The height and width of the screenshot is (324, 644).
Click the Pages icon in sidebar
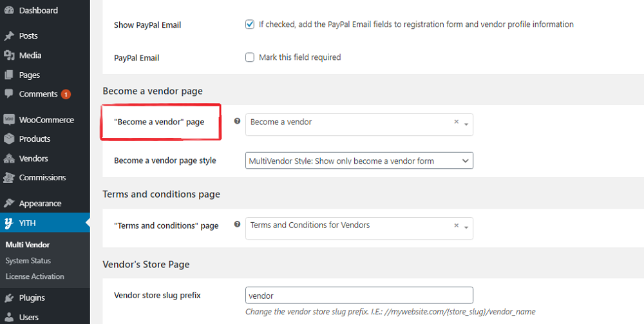[x=9, y=75]
